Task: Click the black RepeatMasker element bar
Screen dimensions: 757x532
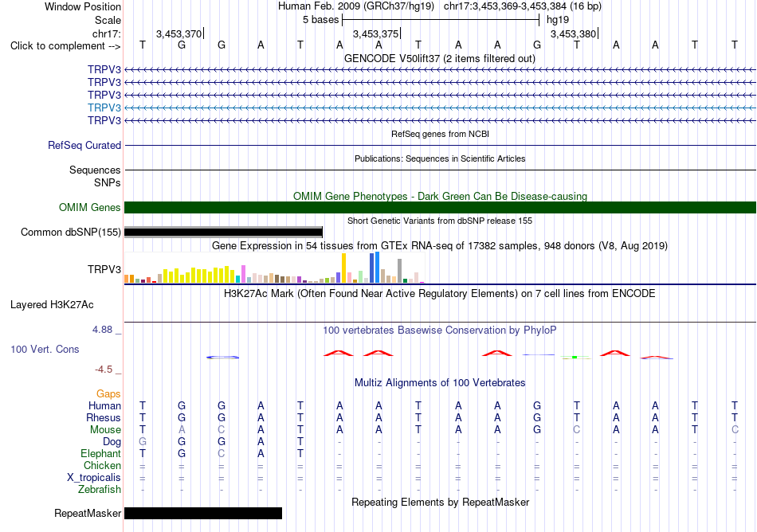Action: pos(202,513)
